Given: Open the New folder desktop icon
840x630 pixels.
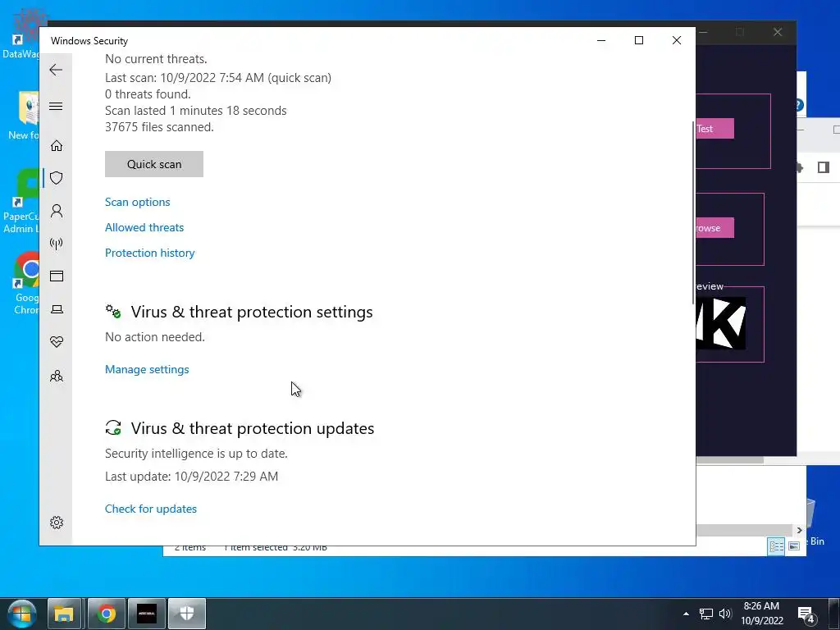Looking at the screenshot, I should (24, 115).
